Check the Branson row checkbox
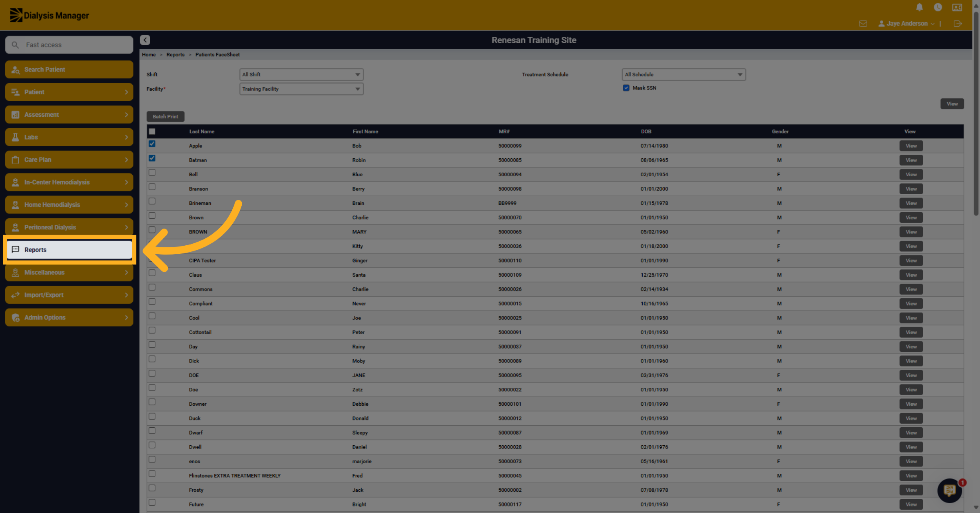The image size is (980, 513). click(152, 187)
